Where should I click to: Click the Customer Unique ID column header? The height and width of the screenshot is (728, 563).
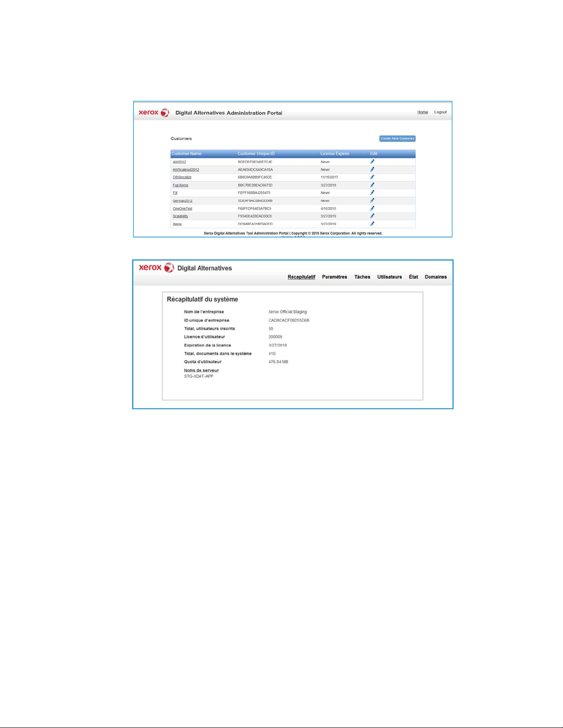(x=256, y=154)
